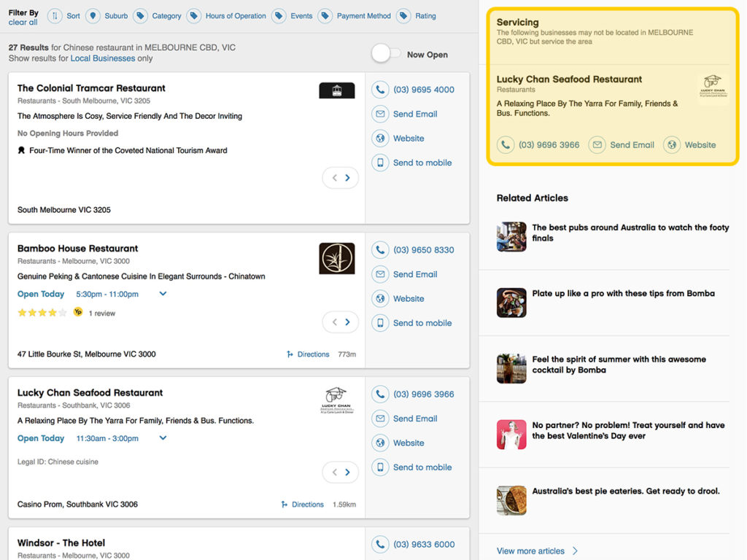Call Bamboo House on (03) 9650 8330
Screen dimensions: 747x560
[424, 250]
